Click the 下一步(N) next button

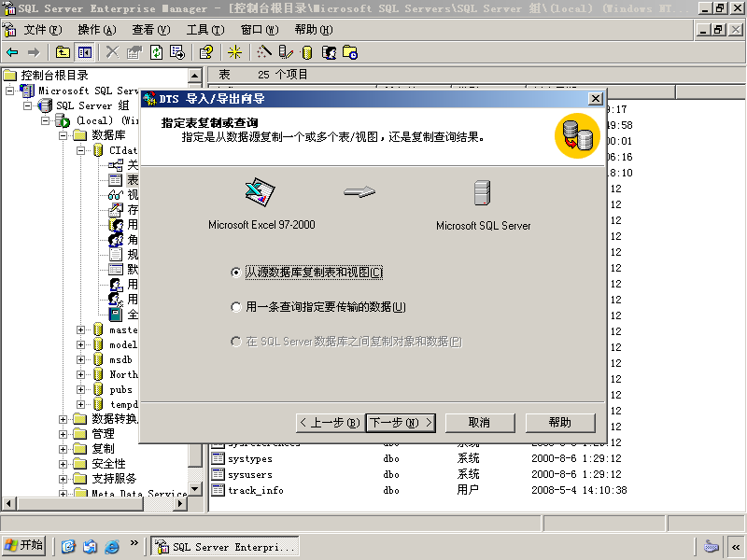click(401, 423)
